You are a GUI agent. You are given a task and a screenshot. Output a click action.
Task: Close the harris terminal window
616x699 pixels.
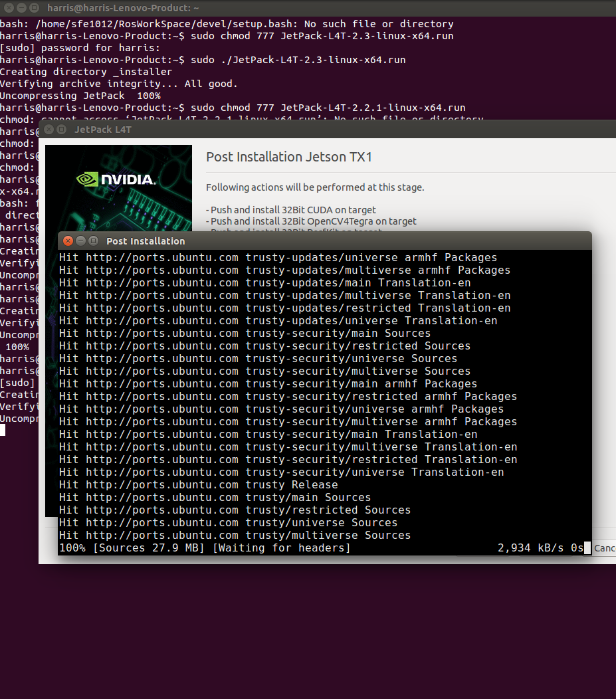pyautogui.click(x=9, y=7)
